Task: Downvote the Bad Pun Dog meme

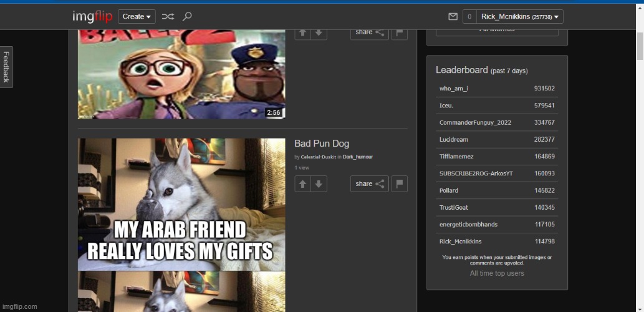Action: pyautogui.click(x=319, y=183)
